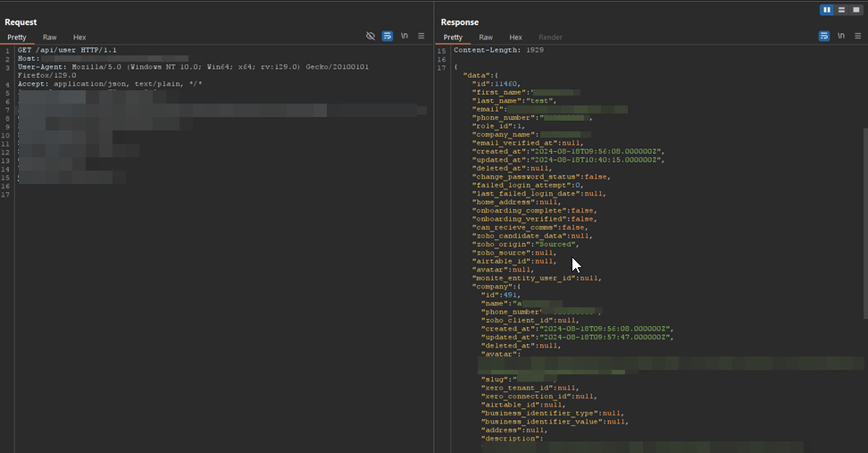
Task: Open the Render tab in Response panel
Action: click(550, 38)
